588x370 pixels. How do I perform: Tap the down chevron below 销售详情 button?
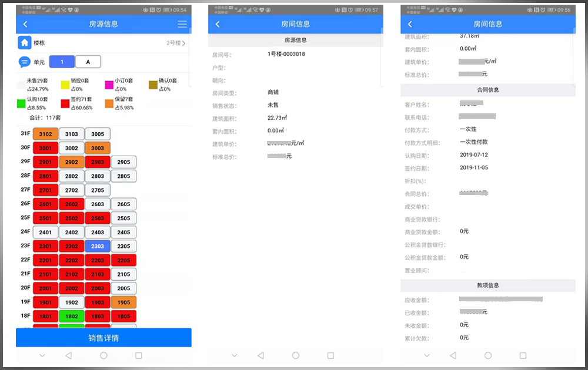42,355
